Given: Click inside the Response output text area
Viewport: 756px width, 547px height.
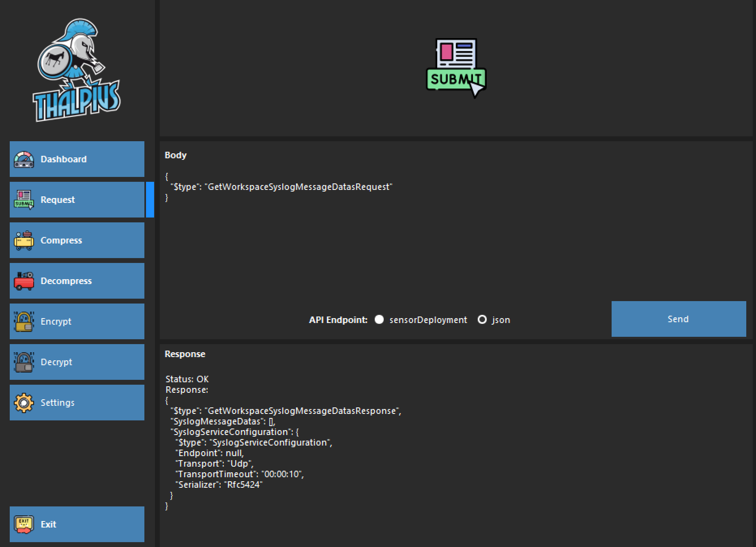Looking at the screenshot, I should [x=446, y=446].
